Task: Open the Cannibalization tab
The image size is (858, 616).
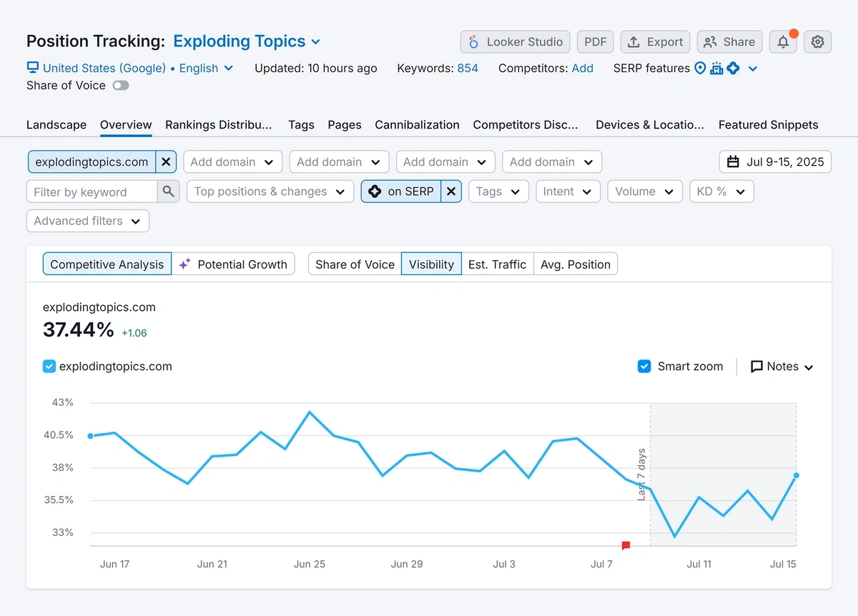Action: click(417, 124)
